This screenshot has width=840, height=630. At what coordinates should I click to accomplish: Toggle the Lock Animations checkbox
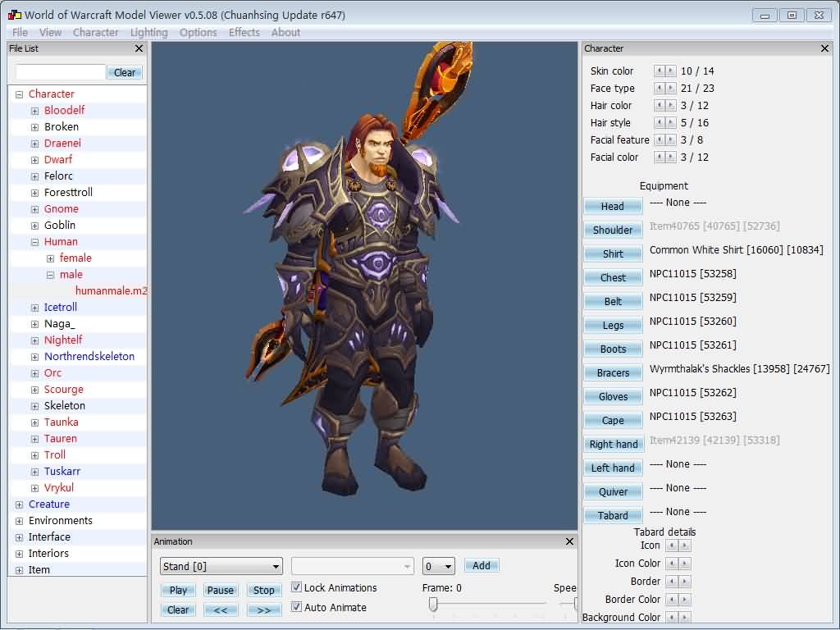[x=295, y=587]
